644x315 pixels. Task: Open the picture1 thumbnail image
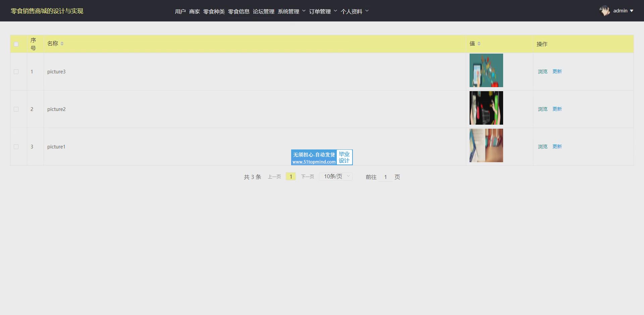(486, 145)
